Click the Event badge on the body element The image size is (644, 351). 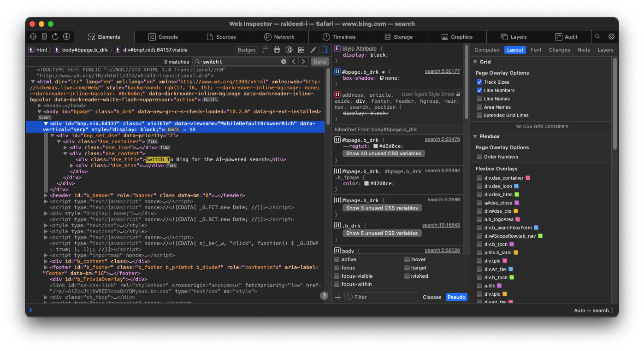pyautogui.click(x=44, y=117)
